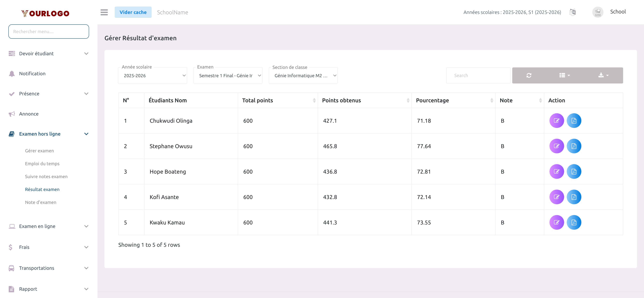The height and width of the screenshot is (298, 644).
Task: Open PDF for Kofi Asante
Action: point(574,197)
